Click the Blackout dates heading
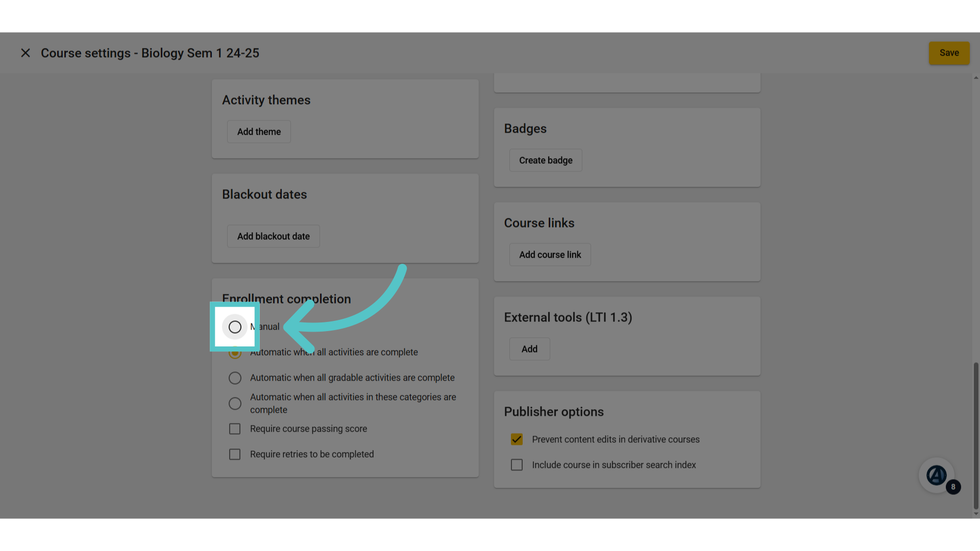 coord(264,194)
